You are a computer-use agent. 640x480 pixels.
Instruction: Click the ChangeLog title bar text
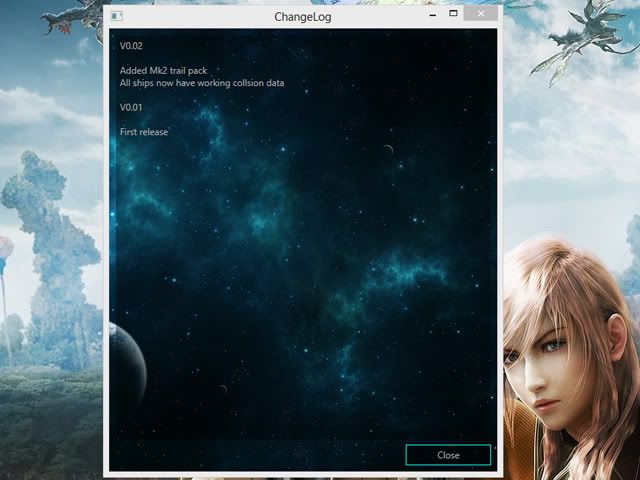302,17
